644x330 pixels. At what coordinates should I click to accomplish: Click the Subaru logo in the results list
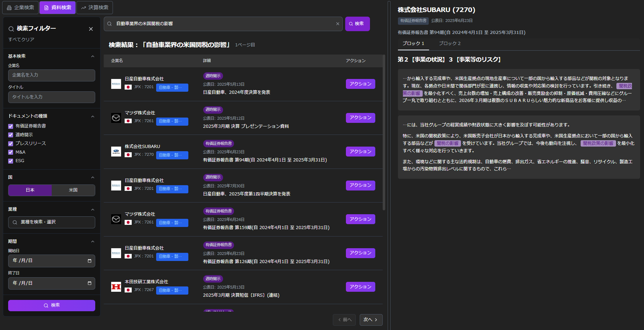coord(116,152)
